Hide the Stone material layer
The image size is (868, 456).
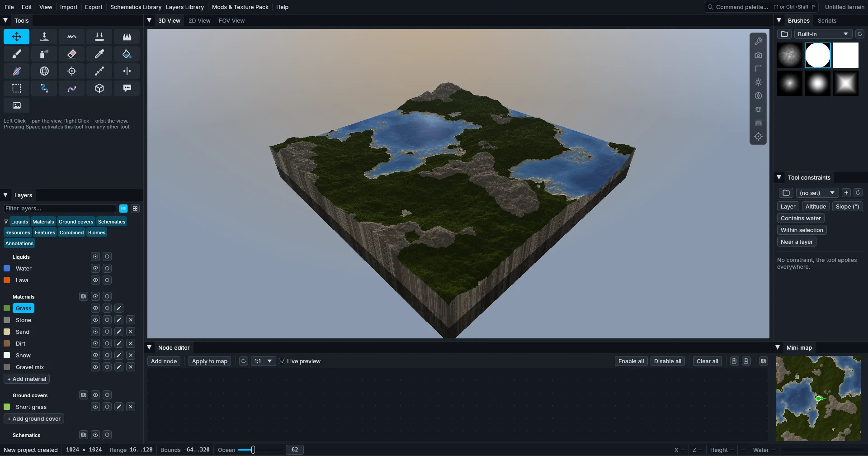[95, 320]
